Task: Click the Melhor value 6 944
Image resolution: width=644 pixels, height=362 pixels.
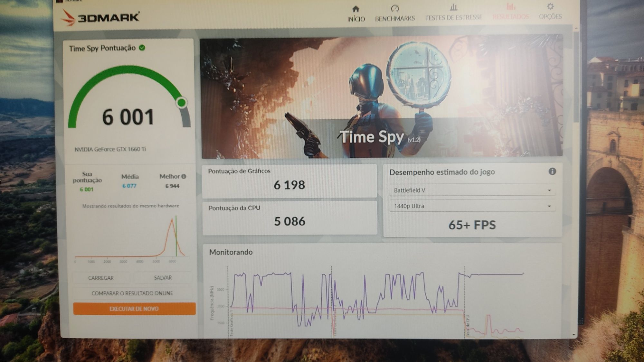Action: point(172,186)
